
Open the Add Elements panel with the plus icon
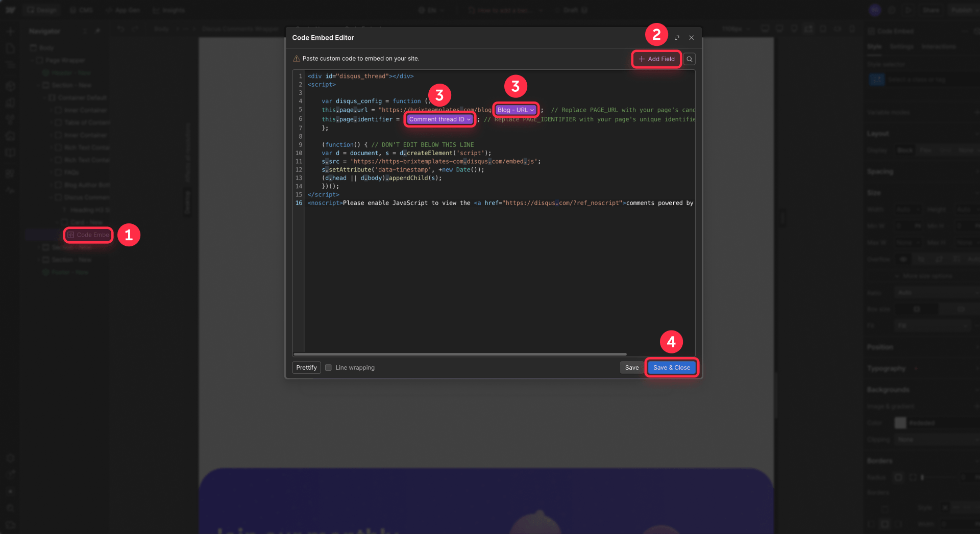[10, 31]
